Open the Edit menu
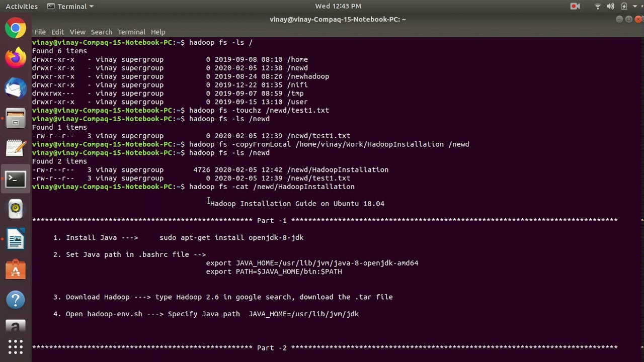 tap(57, 32)
